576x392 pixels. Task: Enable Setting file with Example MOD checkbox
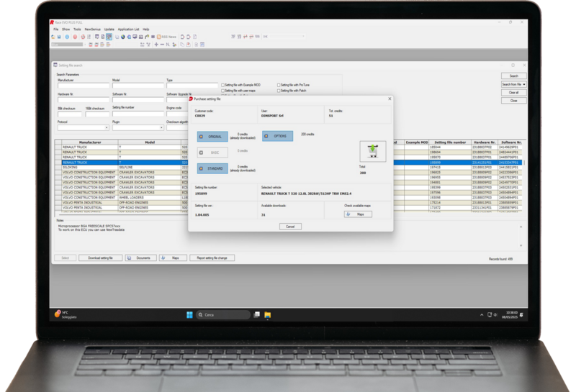(223, 84)
